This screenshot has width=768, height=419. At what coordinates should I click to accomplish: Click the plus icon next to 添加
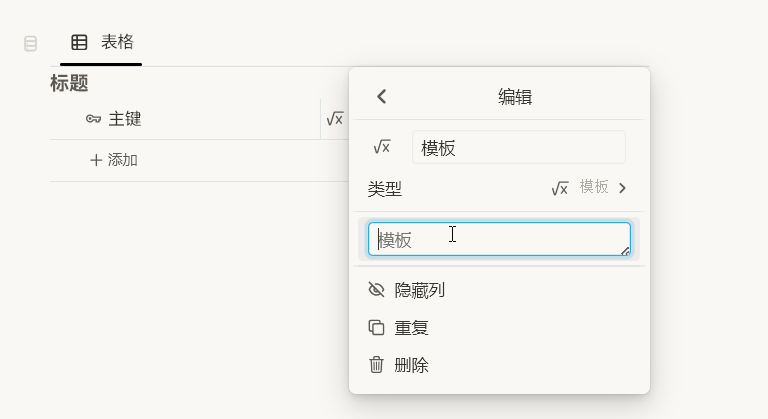[x=96, y=160]
